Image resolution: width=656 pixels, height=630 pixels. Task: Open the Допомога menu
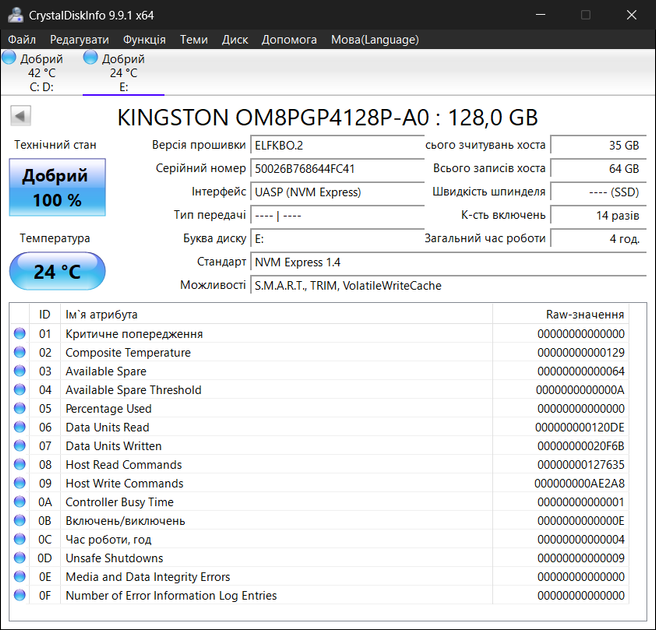[x=289, y=40]
